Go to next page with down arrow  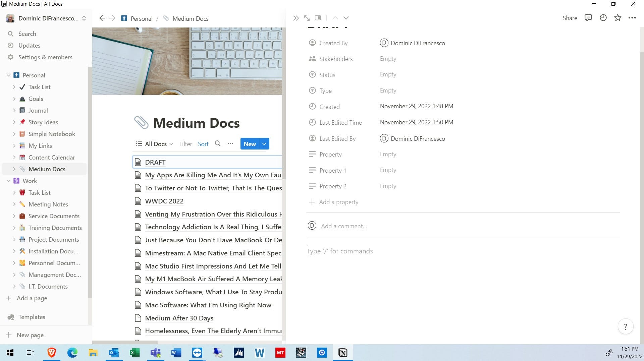346,18
